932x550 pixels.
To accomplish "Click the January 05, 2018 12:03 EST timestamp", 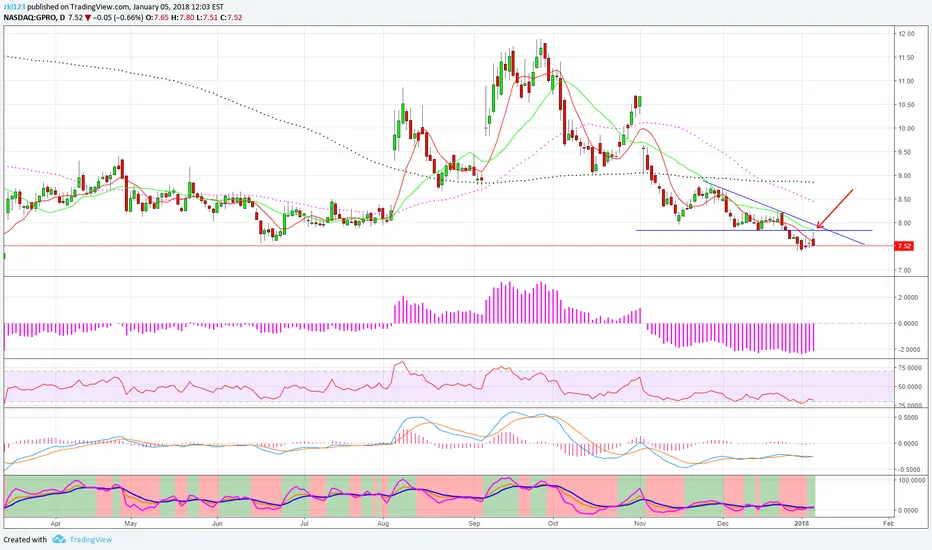I will [178, 7].
